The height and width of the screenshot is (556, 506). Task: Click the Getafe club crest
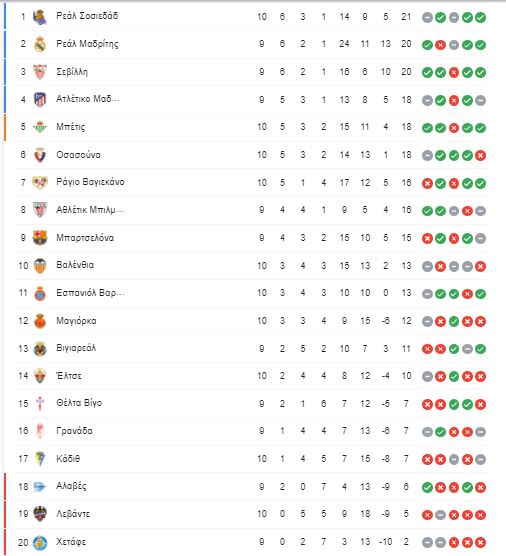(x=40, y=542)
